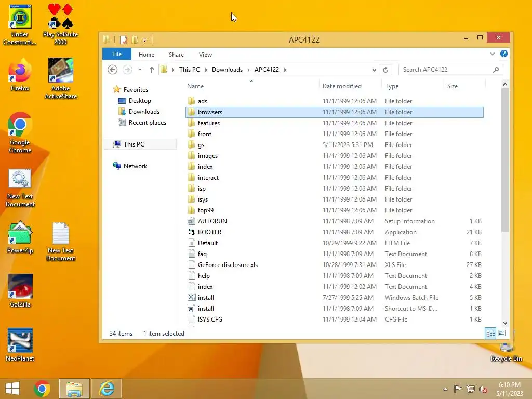Open Firefox desktop shortcut
532x399 pixels.
20,75
